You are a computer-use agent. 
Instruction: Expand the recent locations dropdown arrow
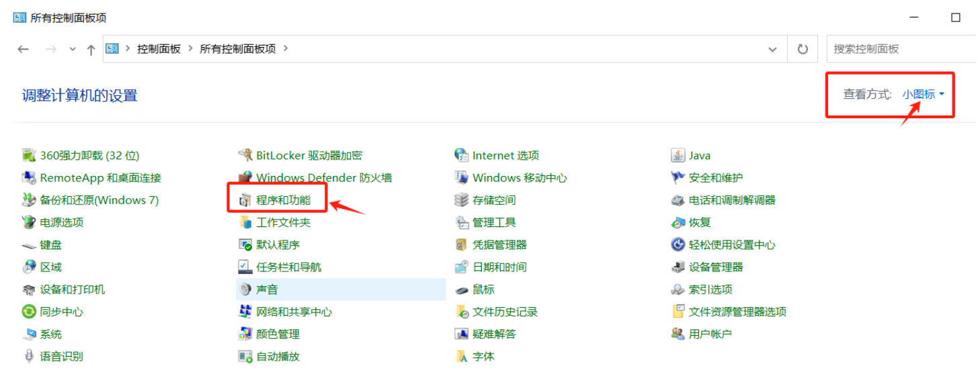tap(73, 49)
